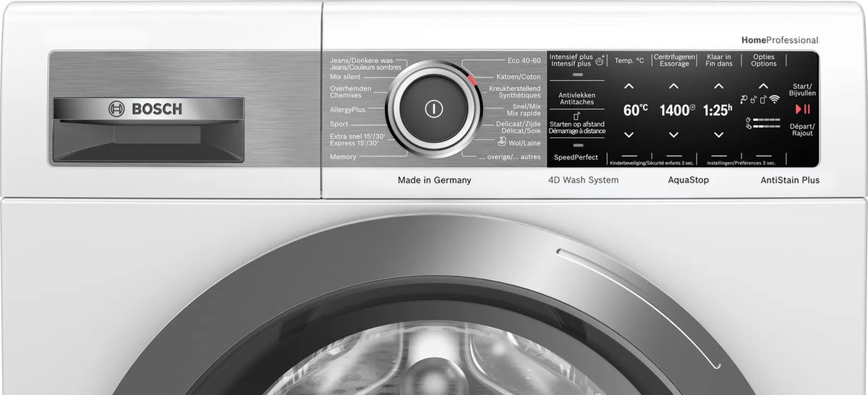Click the Bosch logo on the drawer
The height and width of the screenshot is (395, 868).
(x=145, y=109)
